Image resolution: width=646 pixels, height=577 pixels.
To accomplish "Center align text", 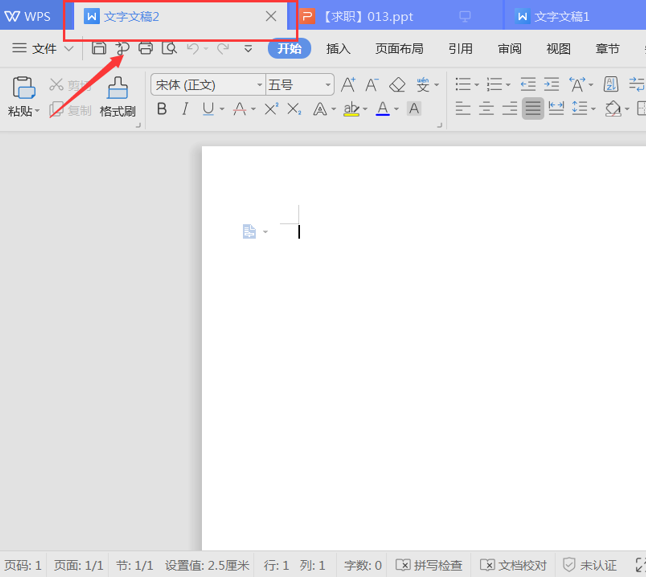I will tap(486, 109).
